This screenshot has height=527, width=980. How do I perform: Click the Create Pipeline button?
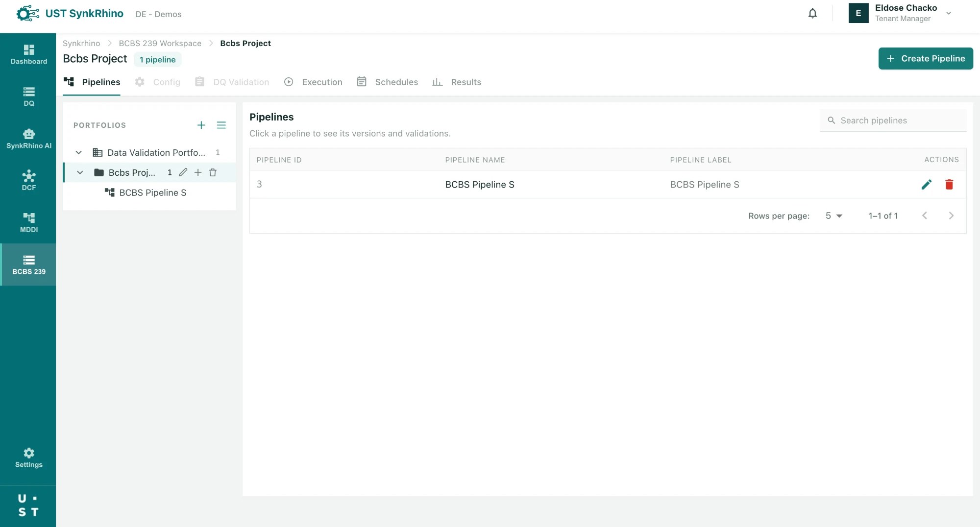[x=926, y=59]
